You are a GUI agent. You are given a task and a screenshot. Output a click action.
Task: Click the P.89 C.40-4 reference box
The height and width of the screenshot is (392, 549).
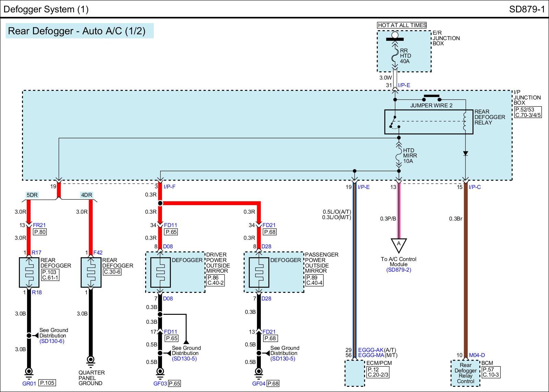point(314,280)
